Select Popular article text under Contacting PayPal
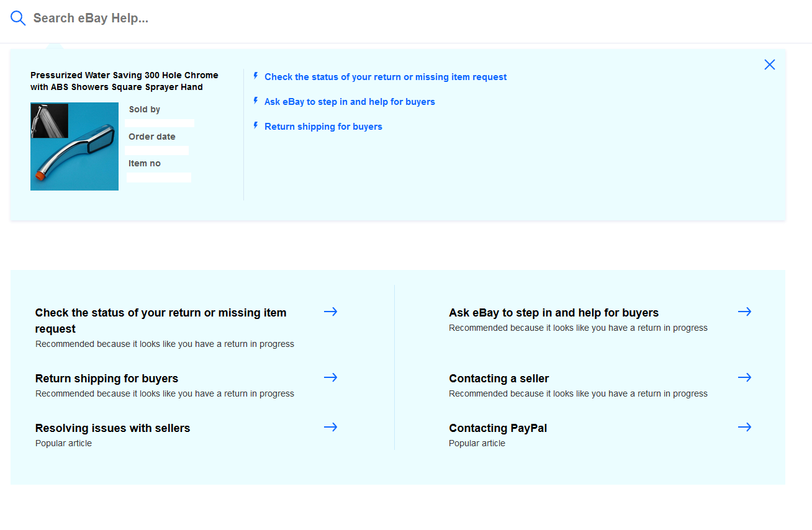Viewport: 812px width, 530px height. (x=477, y=443)
